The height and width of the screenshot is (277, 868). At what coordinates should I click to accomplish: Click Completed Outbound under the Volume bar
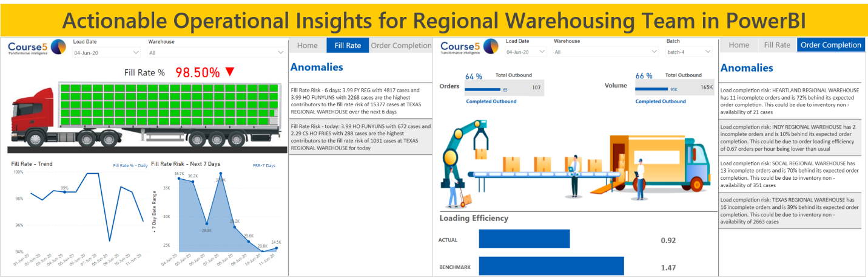pyautogui.click(x=661, y=101)
